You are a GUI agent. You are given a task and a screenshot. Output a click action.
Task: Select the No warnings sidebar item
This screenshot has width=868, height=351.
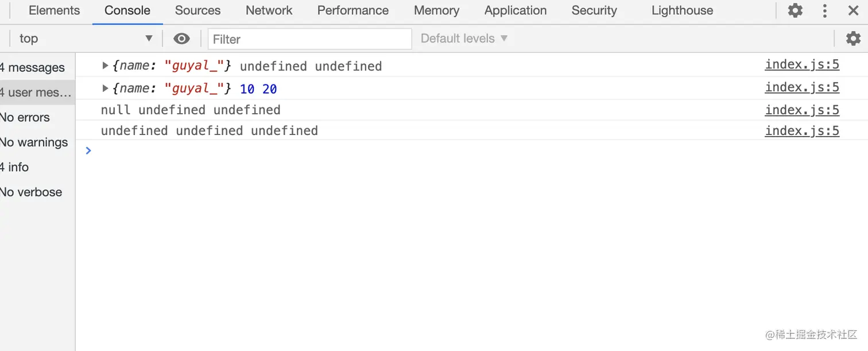pos(34,142)
